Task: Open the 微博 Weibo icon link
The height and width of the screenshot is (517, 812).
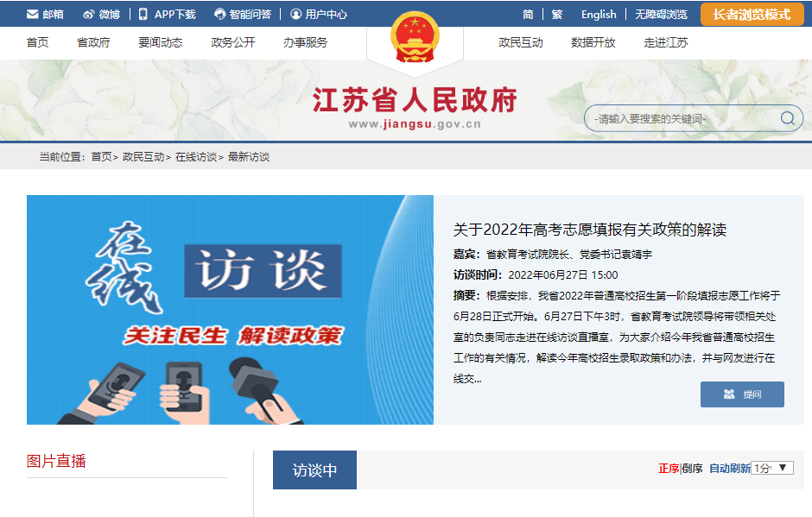Action: (89, 15)
